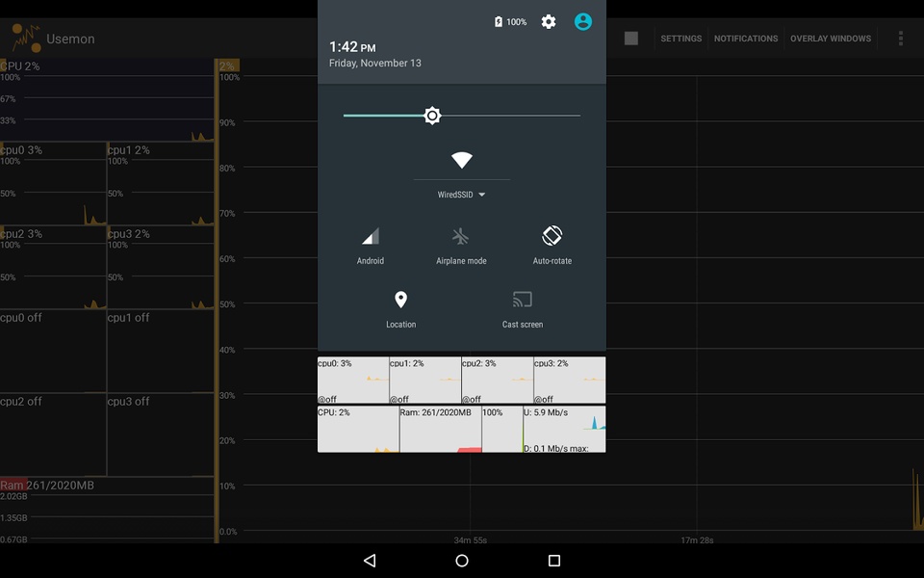Image resolution: width=924 pixels, height=578 pixels.
Task: Open Usemon NOTIFICATIONS tab
Action: [x=745, y=39]
